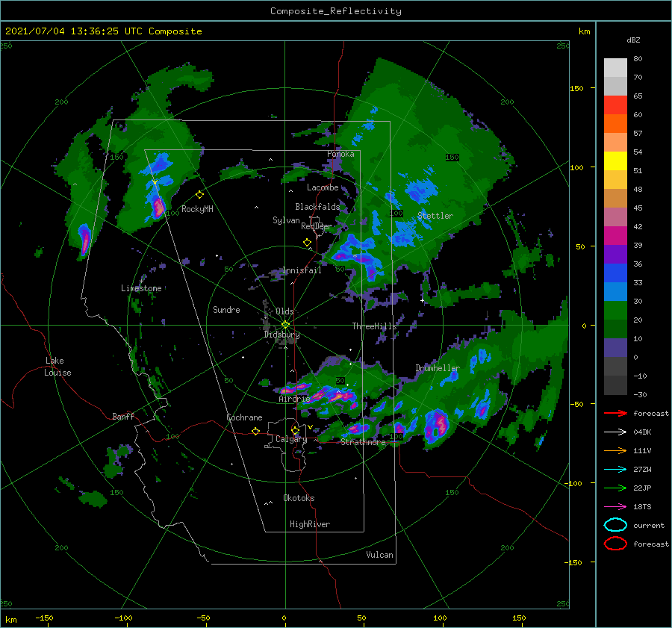Click the HighRiver city label
672x628 pixels.
coord(310,524)
